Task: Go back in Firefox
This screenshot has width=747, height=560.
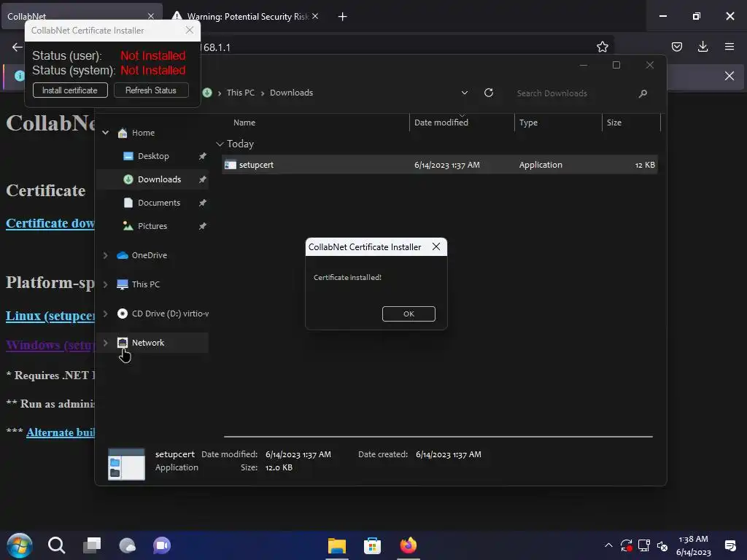Action: tap(18, 47)
